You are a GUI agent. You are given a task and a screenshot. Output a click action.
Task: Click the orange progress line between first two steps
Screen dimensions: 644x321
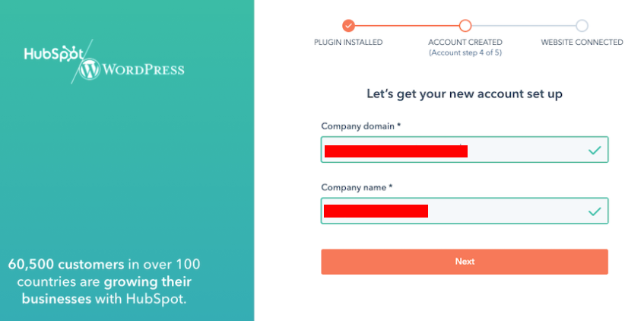[x=407, y=25]
